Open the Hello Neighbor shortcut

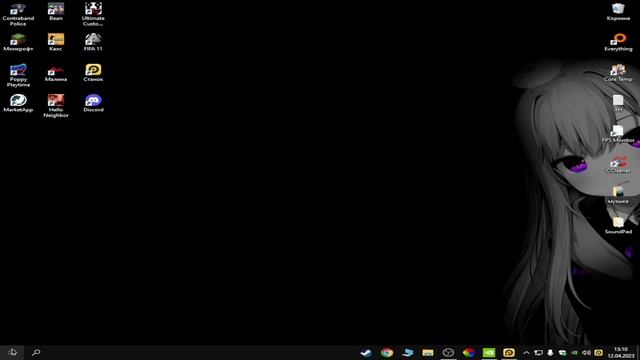(56, 106)
